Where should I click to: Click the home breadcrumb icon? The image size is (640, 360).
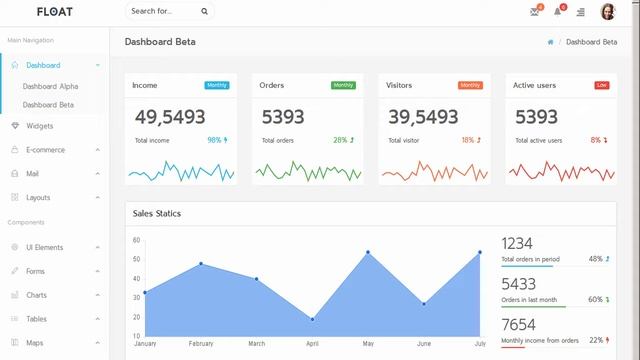550,42
